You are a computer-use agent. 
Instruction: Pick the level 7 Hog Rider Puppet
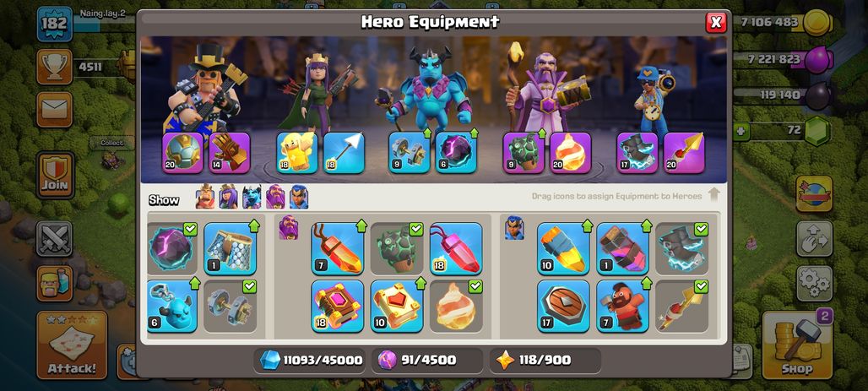pyautogui.click(x=623, y=306)
